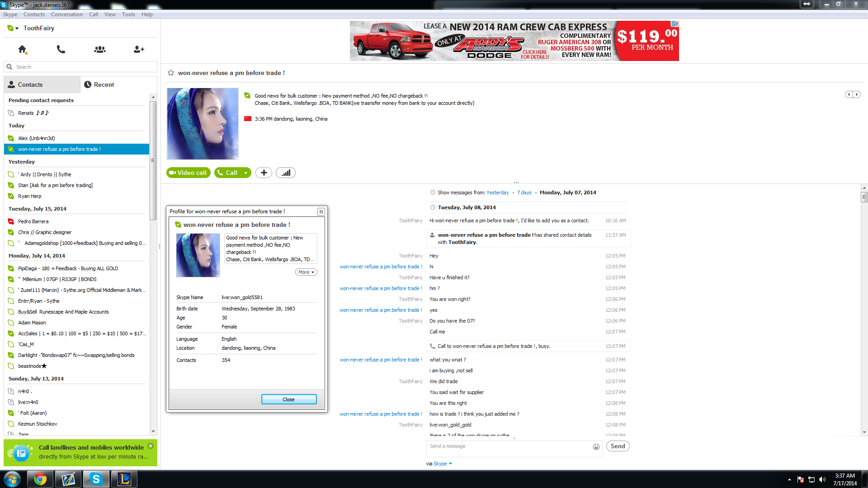Screen dimensions: 868x488
Task: Click the add contact icon
Action: [139, 49]
